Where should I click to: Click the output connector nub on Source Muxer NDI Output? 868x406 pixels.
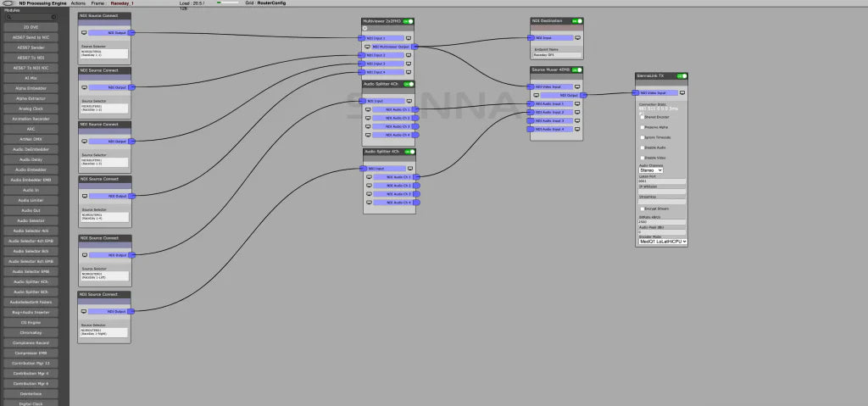[x=583, y=95]
